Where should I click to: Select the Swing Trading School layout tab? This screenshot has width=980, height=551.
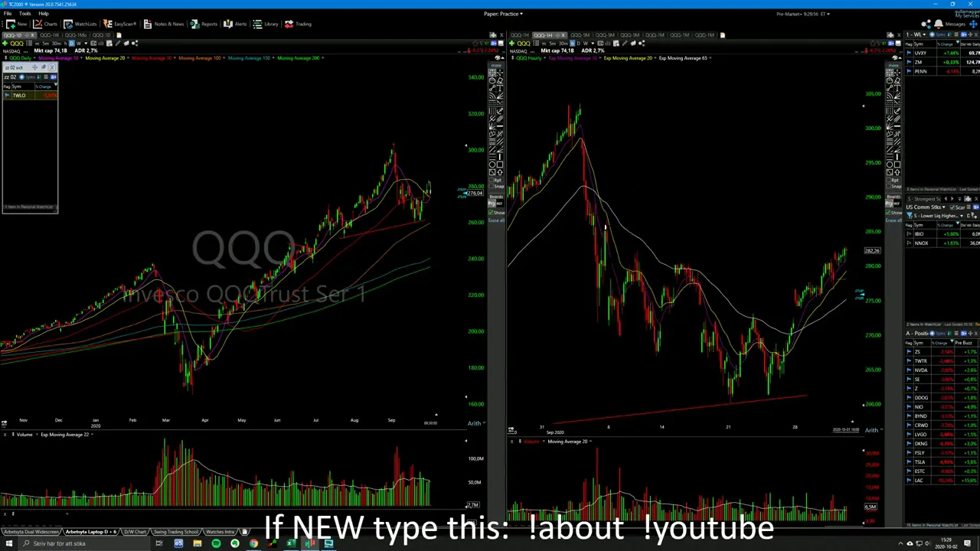pos(176,532)
